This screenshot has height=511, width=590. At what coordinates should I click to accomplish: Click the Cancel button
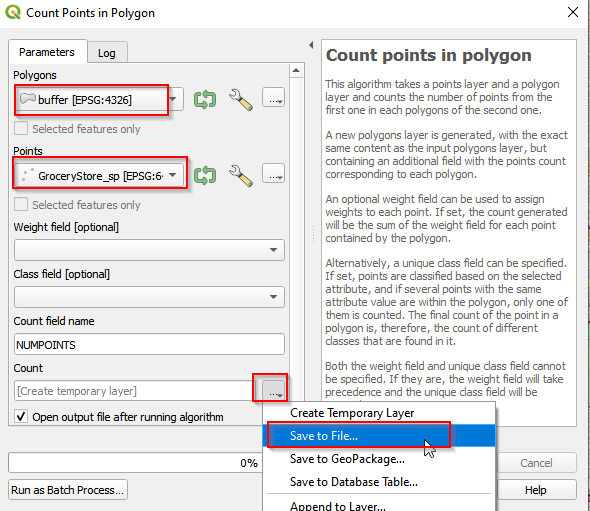pyautogui.click(x=536, y=463)
